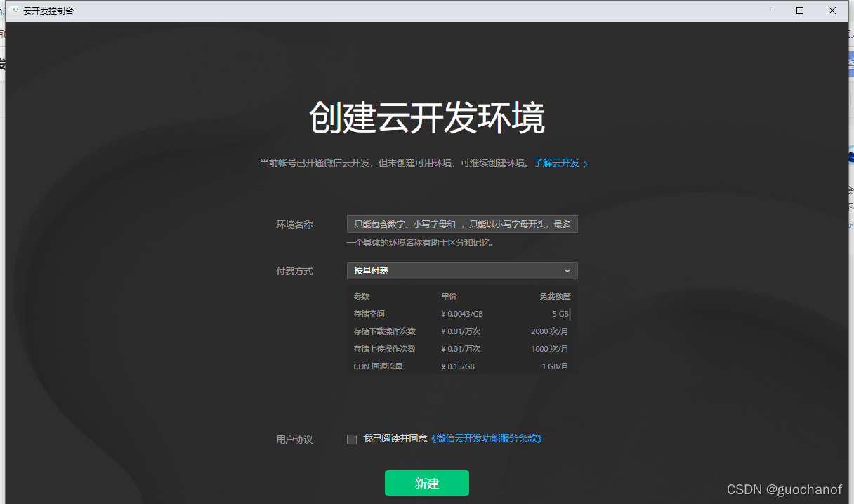Open the 按量付费 payment dropdown
This screenshot has width=854, height=504.
click(x=462, y=271)
